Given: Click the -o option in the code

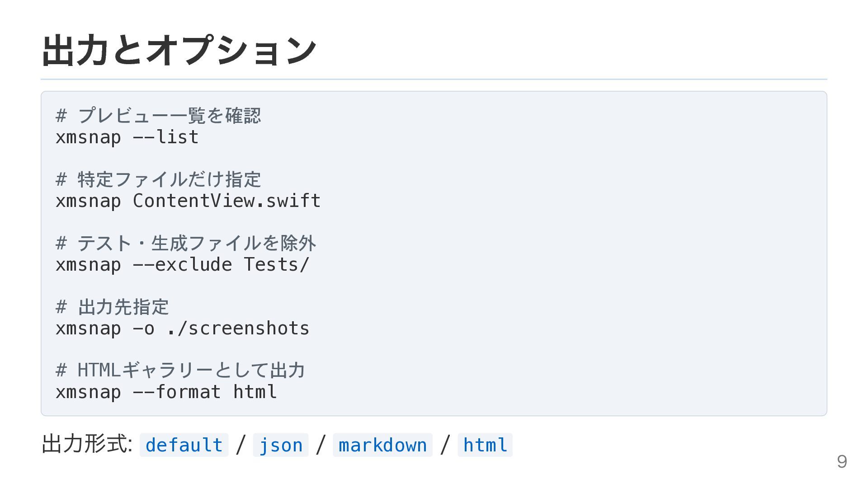Looking at the screenshot, I should click(x=144, y=328).
